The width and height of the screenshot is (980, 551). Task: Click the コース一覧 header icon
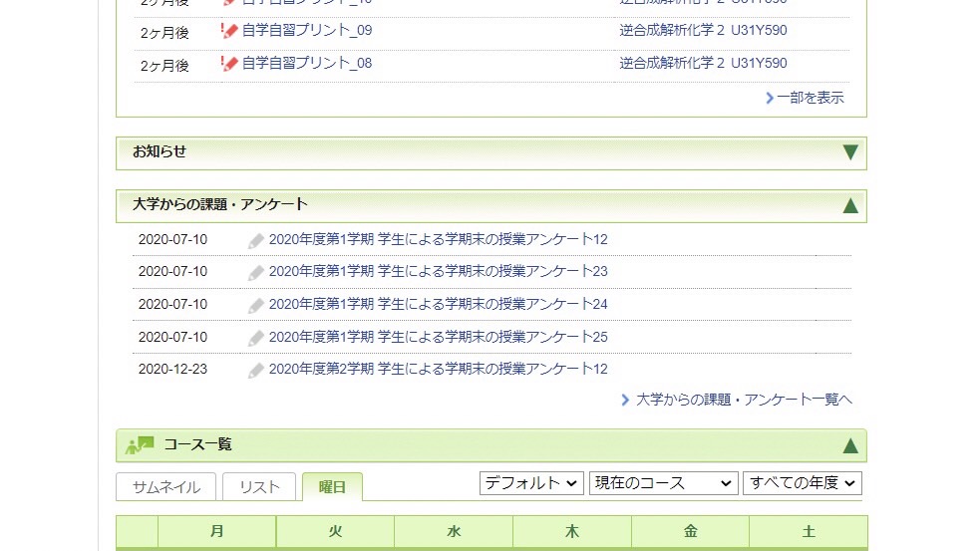click(140, 445)
